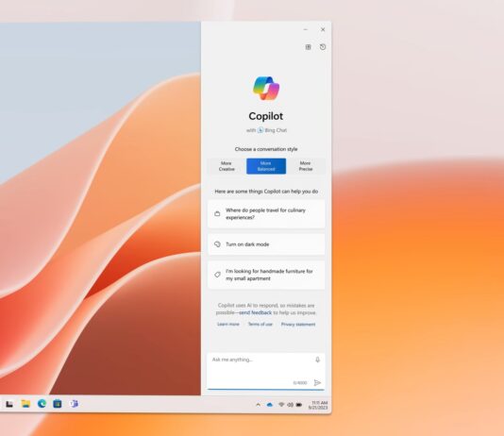The image size is (504, 436).
Task: Open the Privacy statement link
Action: [298, 325]
